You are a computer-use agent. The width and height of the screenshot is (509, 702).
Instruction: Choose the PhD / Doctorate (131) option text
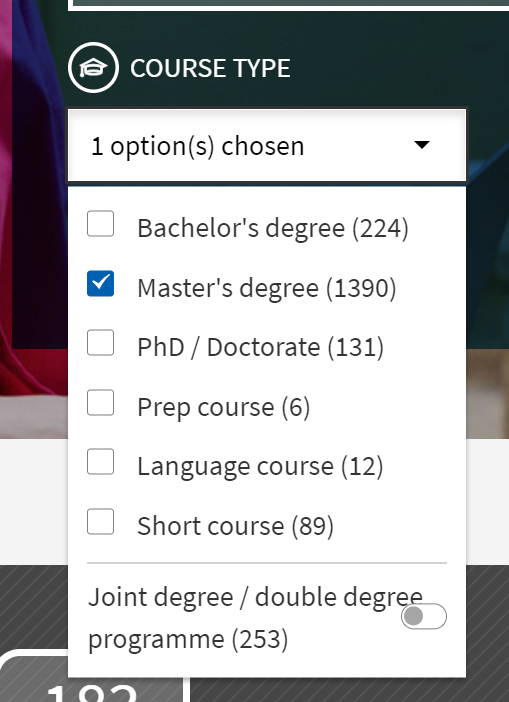pyautogui.click(x=261, y=347)
